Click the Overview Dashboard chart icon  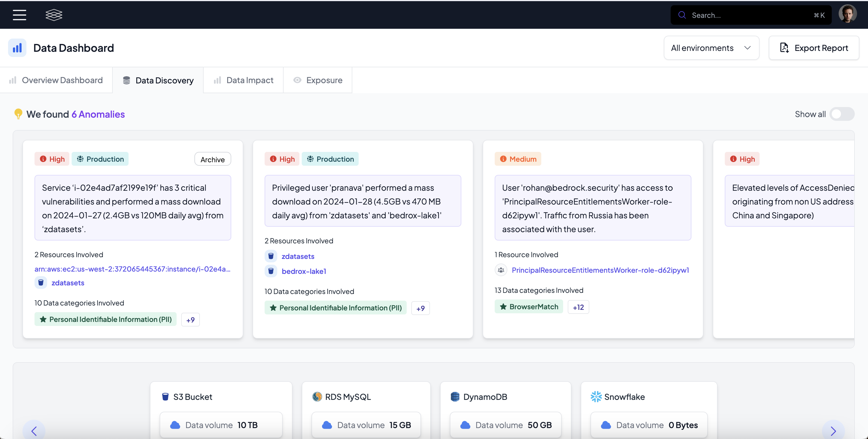point(13,80)
